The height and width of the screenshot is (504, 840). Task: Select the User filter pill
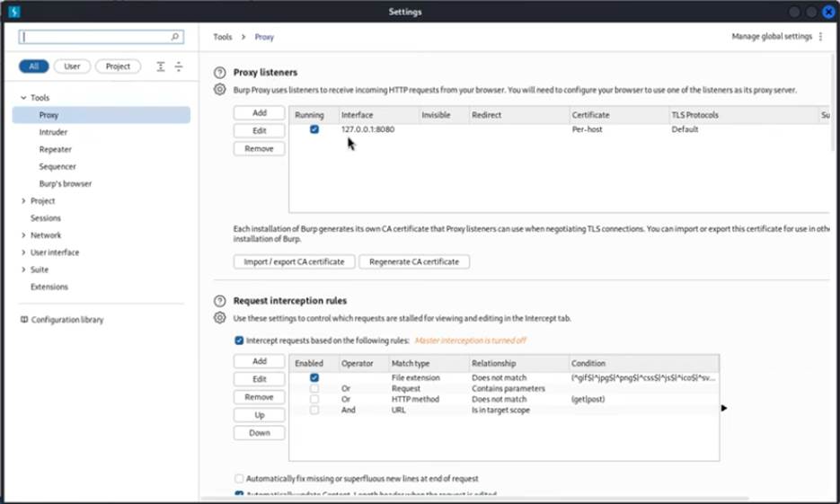[x=72, y=66]
